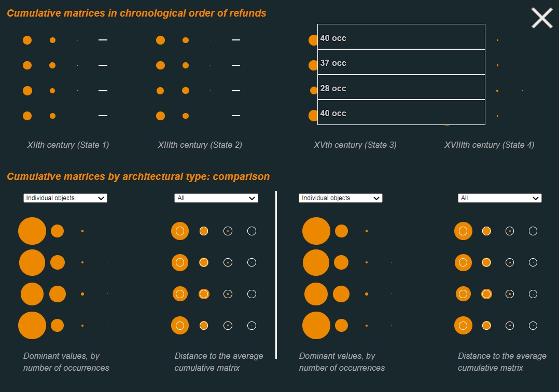Click the first large circle of State 2 matrix

click(160, 40)
